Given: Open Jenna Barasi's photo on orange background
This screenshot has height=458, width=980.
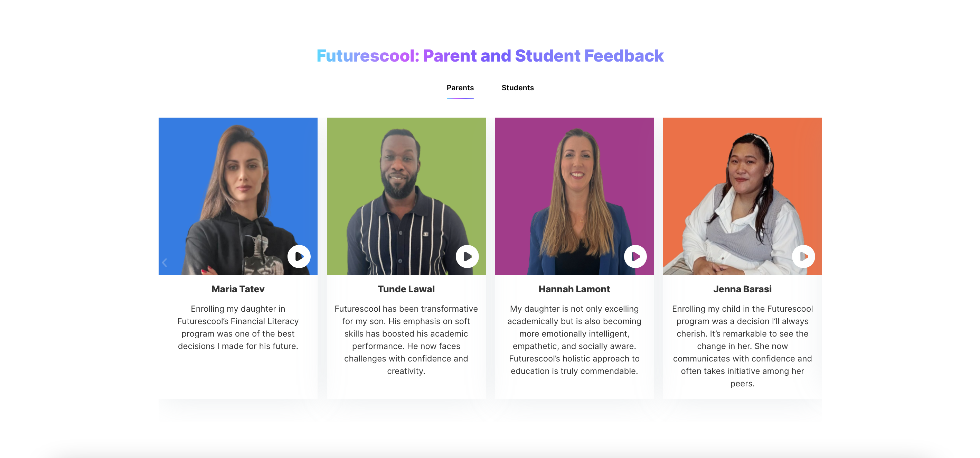Looking at the screenshot, I should 742,196.
